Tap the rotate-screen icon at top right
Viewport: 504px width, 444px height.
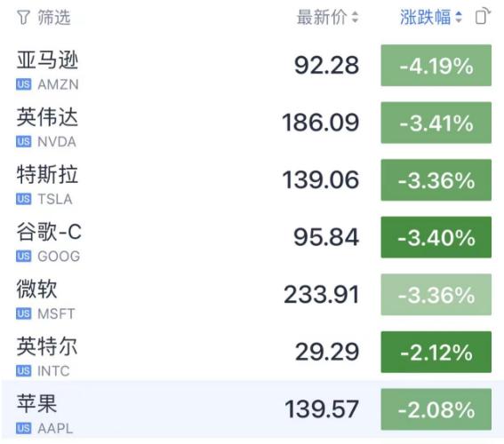click(x=483, y=16)
